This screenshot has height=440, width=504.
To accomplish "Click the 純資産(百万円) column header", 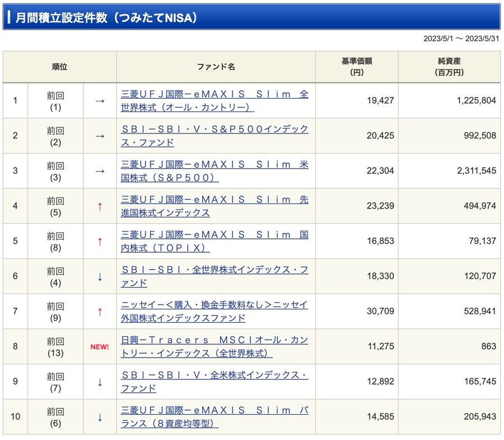I will click(x=449, y=67).
